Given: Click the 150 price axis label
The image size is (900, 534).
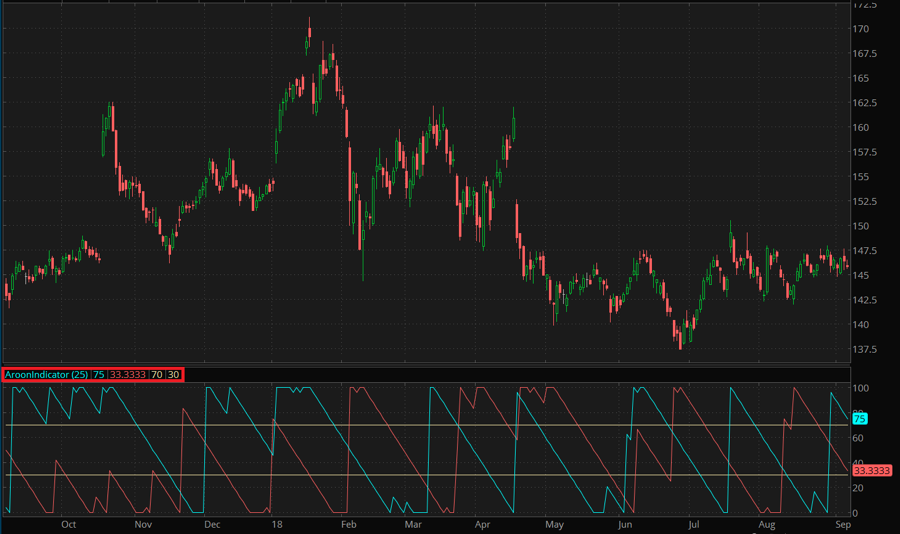Looking at the screenshot, I should (x=861, y=226).
